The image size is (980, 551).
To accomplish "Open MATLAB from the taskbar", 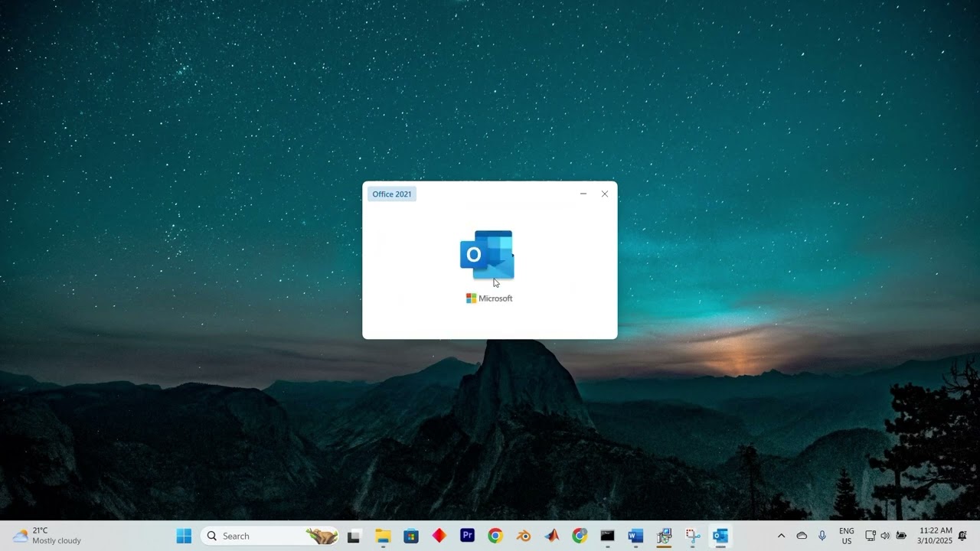I will click(x=551, y=536).
